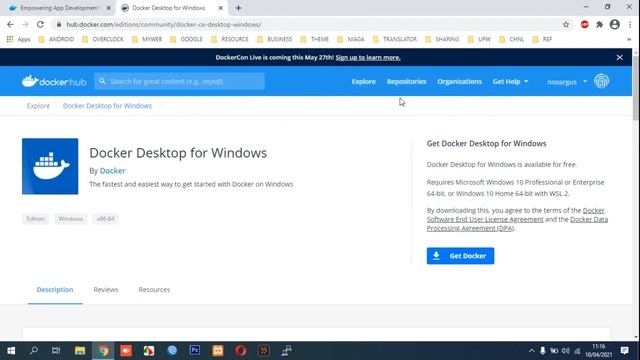Screen dimensions: 640x360
Task: Open the Extensions puzzle piece icon
Action: click(x=599, y=24)
